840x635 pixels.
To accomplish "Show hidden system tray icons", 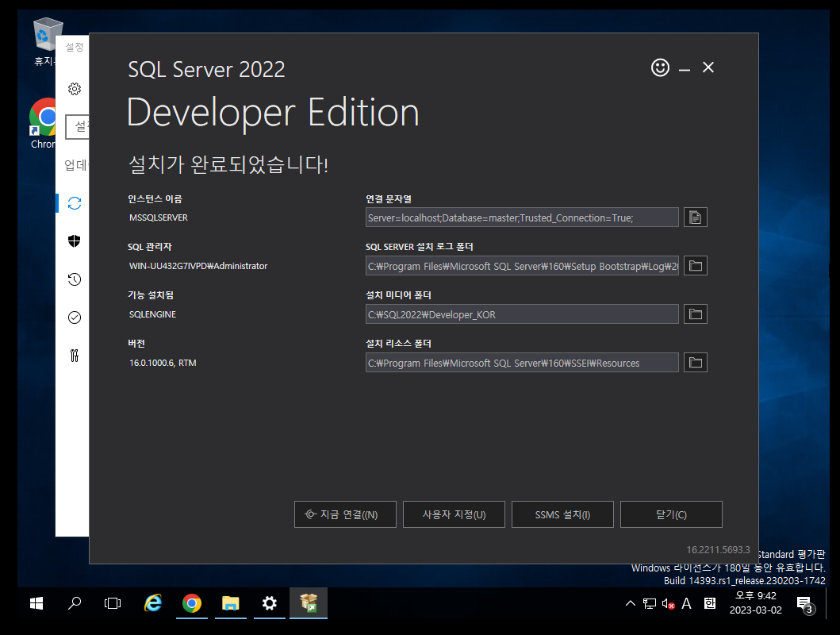I will (631, 603).
